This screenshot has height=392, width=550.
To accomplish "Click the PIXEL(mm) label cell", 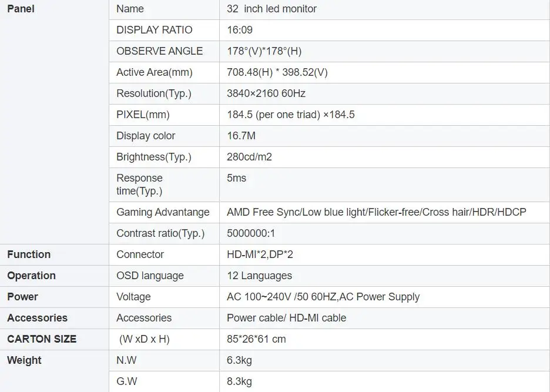I will click(143, 115).
